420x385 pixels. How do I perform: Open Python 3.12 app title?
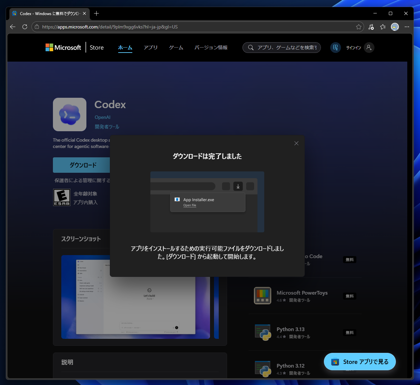click(x=290, y=366)
